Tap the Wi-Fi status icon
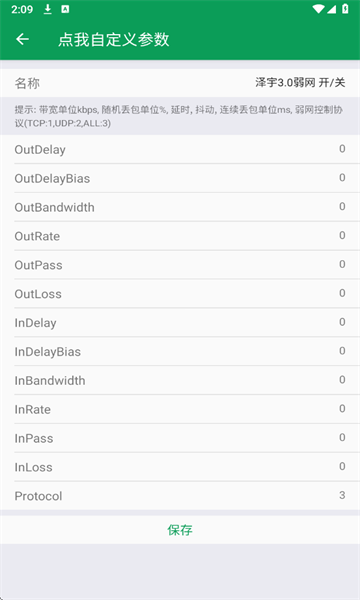Screen dimensions: 360x600 pos(318,9)
